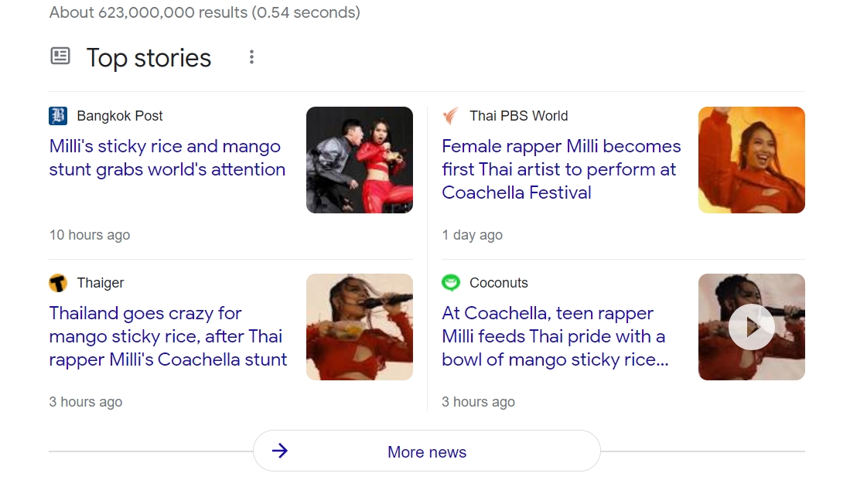Screen dimensions: 850x504
Task: Click the Bangkok Post story thumbnail image
Action: [x=360, y=160]
